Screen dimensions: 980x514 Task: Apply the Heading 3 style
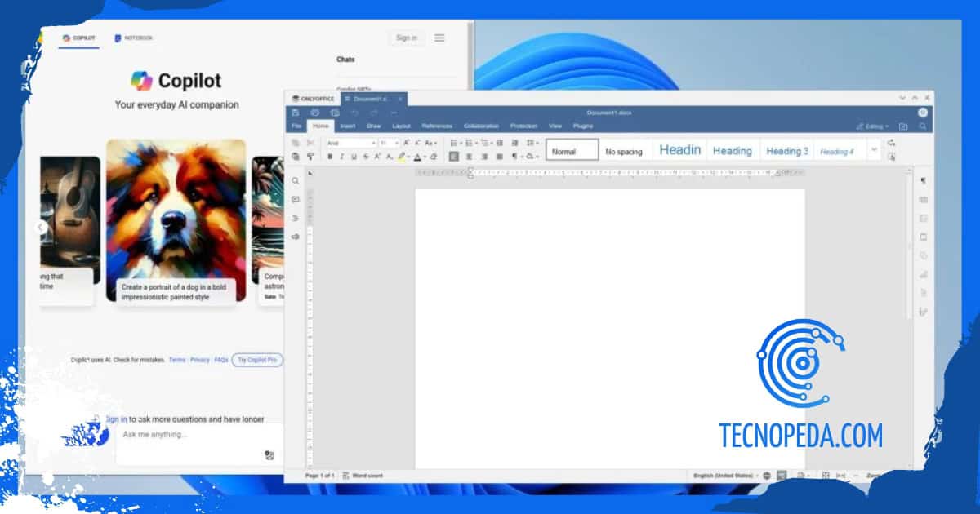(787, 149)
